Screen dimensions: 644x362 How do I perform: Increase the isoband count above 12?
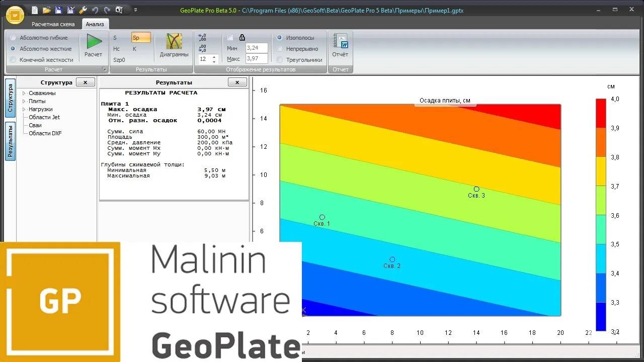[214, 57]
